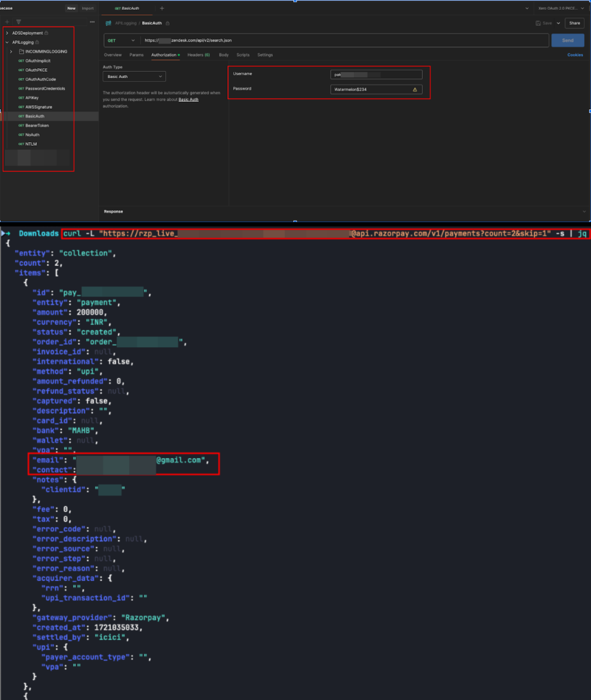
Task: Open the request Settings tab
Action: (265, 55)
